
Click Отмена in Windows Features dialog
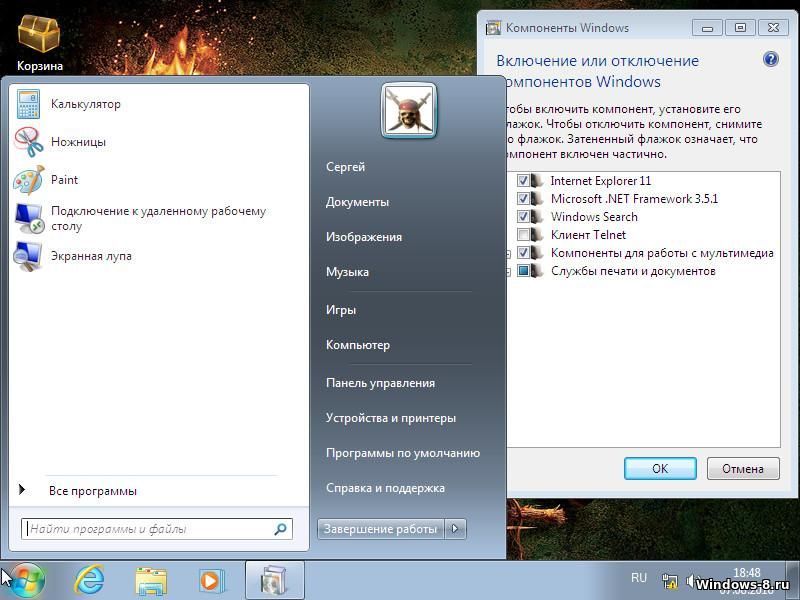click(x=743, y=468)
